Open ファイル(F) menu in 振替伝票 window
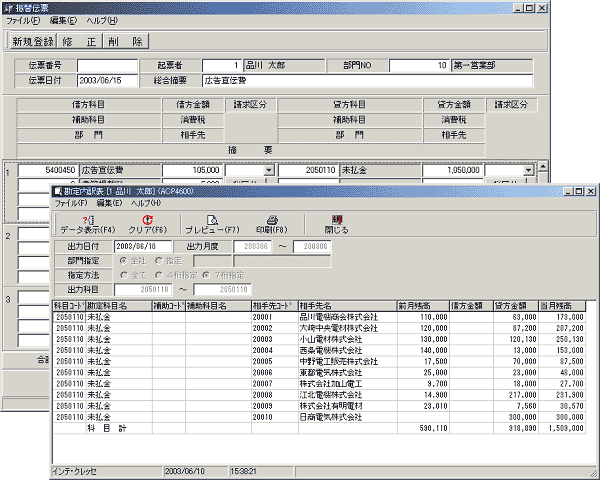The width and height of the screenshot is (600, 480). [x=23, y=21]
